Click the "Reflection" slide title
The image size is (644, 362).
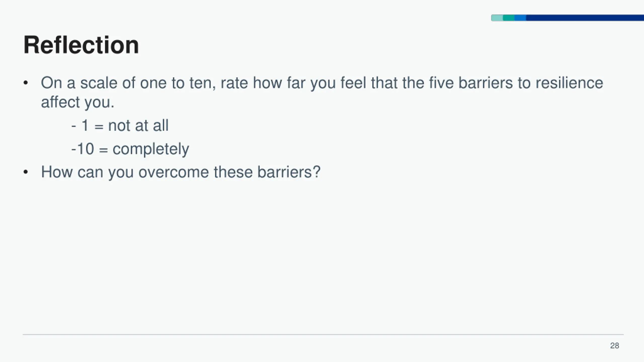81,45
